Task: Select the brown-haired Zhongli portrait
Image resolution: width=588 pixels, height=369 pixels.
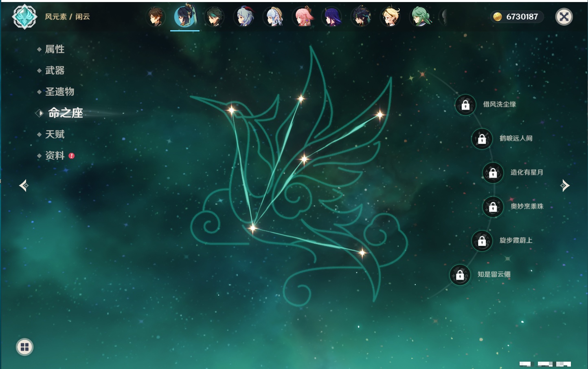Action: [x=156, y=17]
